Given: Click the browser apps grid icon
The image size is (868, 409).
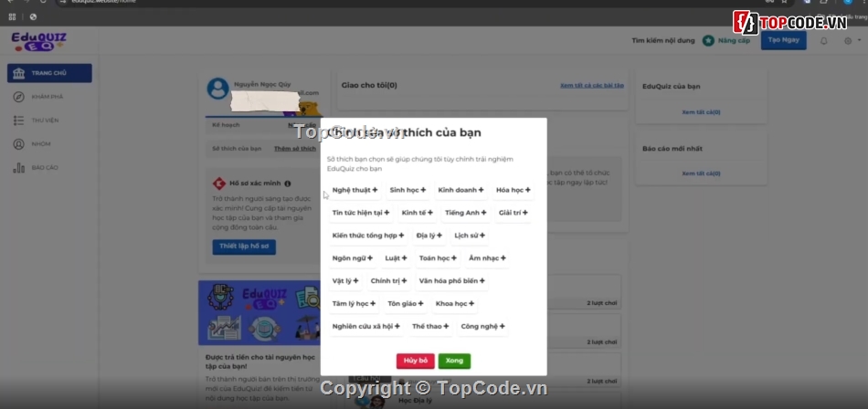Looking at the screenshot, I should point(12,16).
